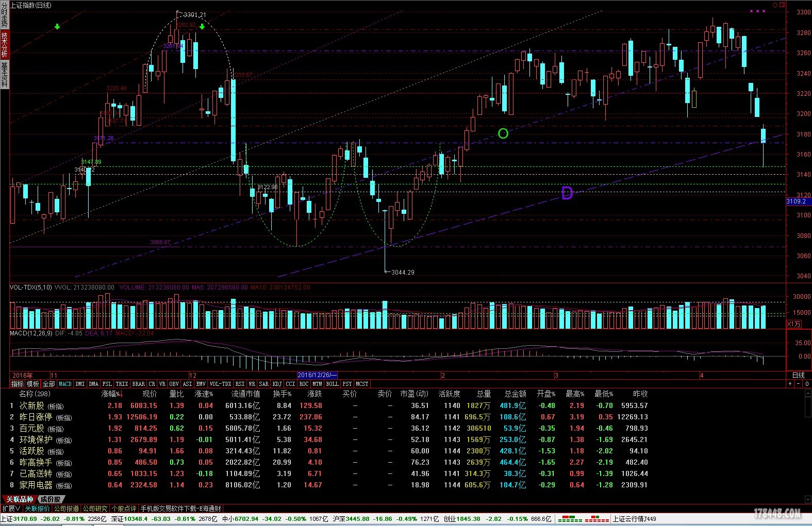Viewport: 812px width, 526px height.
Task: Open the 公司研究 link
Action: pyautogui.click(x=95, y=508)
